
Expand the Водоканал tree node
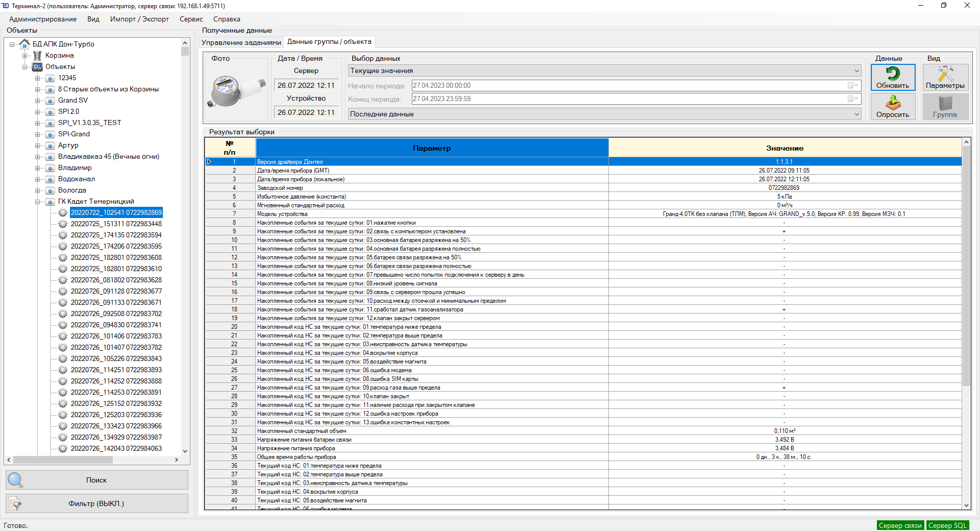(x=37, y=179)
